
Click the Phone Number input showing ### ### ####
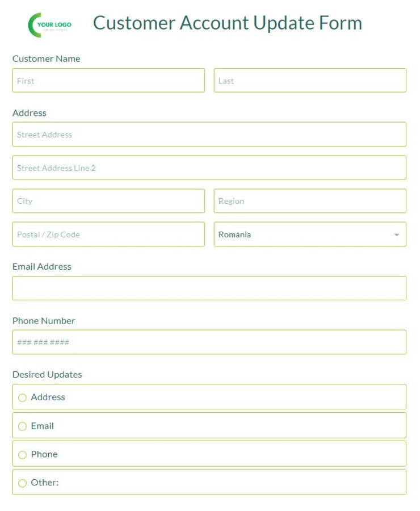(209, 342)
